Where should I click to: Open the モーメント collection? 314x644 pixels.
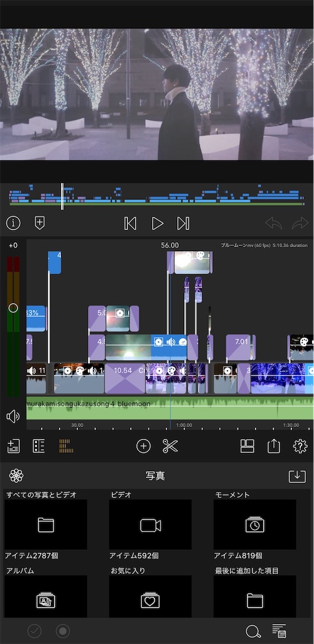255,525
